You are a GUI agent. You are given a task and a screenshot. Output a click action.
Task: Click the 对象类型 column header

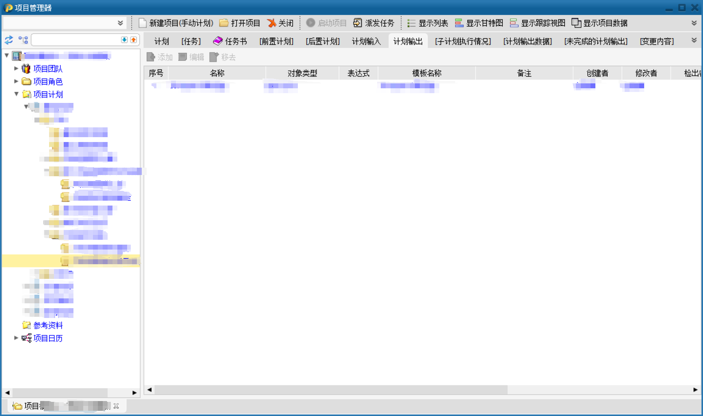pyautogui.click(x=302, y=73)
